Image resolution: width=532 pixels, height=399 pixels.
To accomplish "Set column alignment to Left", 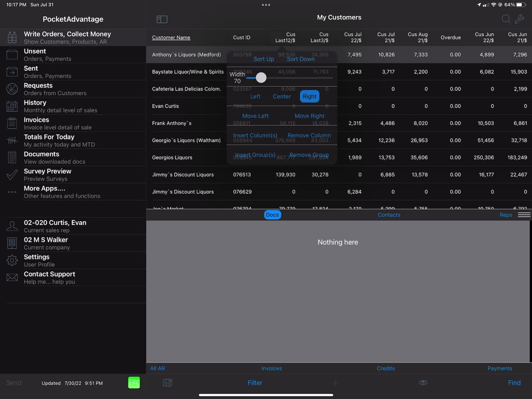I will click(255, 96).
